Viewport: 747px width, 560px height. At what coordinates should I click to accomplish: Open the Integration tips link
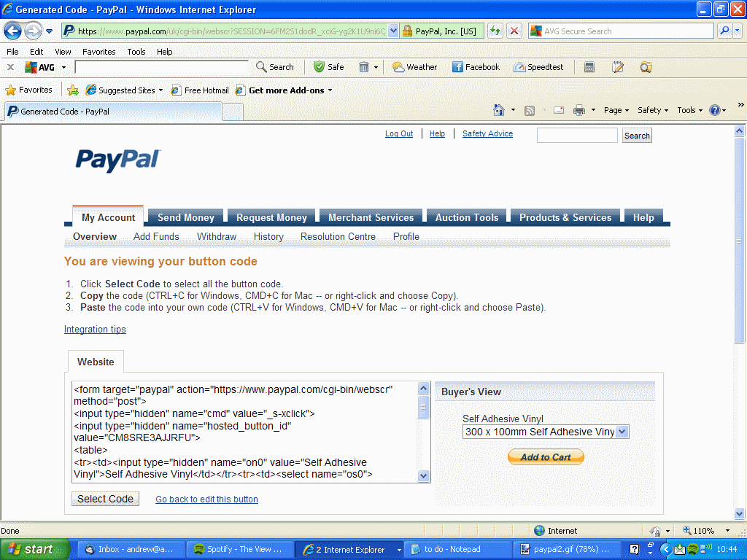coord(95,329)
